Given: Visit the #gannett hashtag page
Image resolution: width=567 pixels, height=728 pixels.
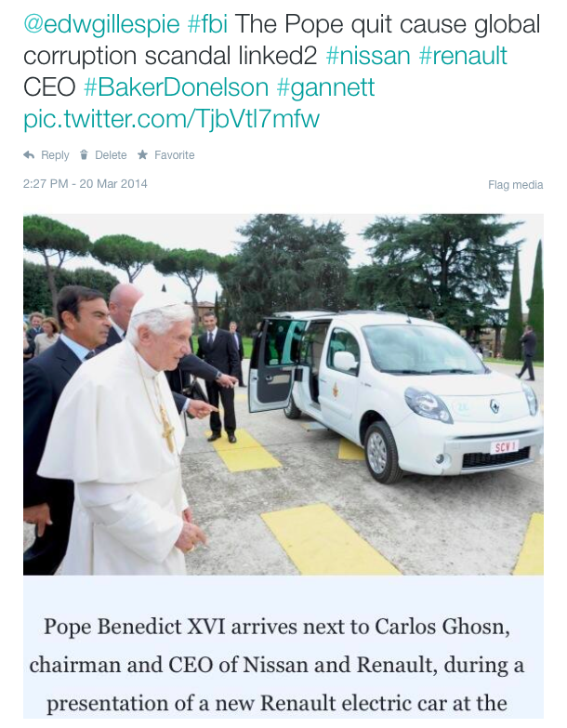Looking at the screenshot, I should pyautogui.click(x=325, y=87).
